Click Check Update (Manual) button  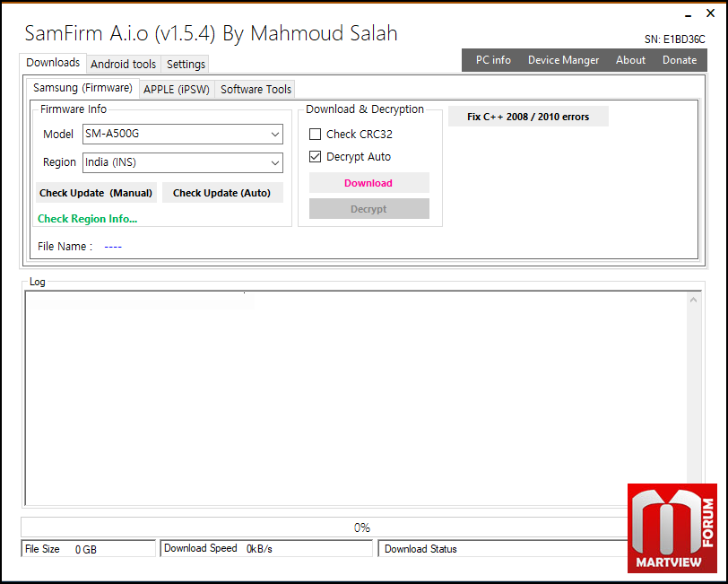pos(96,193)
